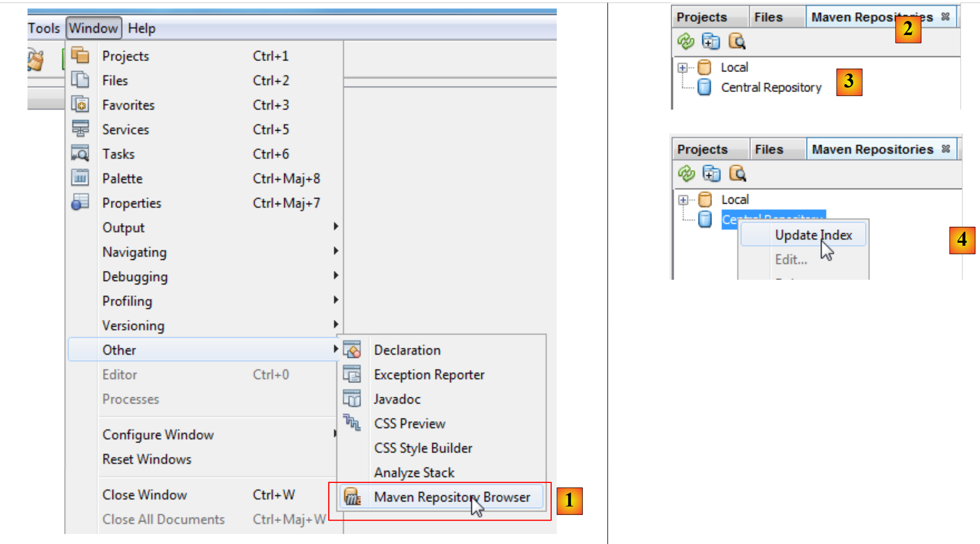Click the Services icon in Window menu
This screenshot has height=544, width=980.
tap(80, 129)
